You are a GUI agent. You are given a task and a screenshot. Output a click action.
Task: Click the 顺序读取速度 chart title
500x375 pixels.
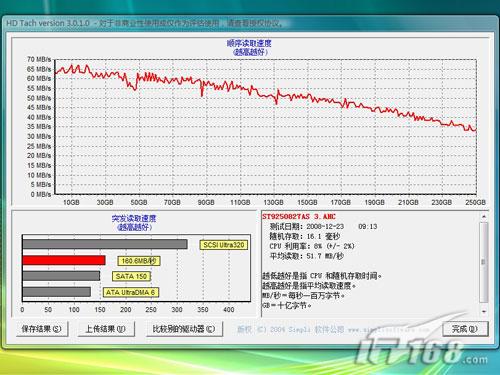(x=249, y=43)
